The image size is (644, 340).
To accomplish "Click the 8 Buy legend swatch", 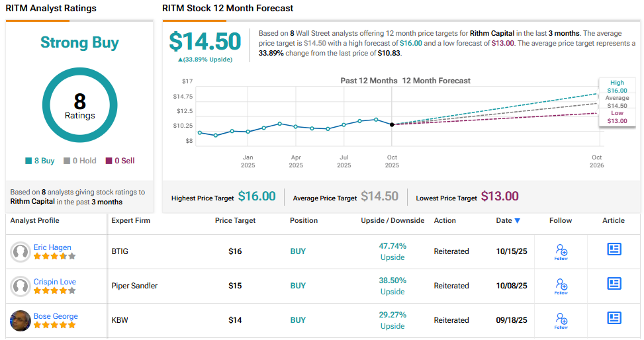I will point(28,161).
